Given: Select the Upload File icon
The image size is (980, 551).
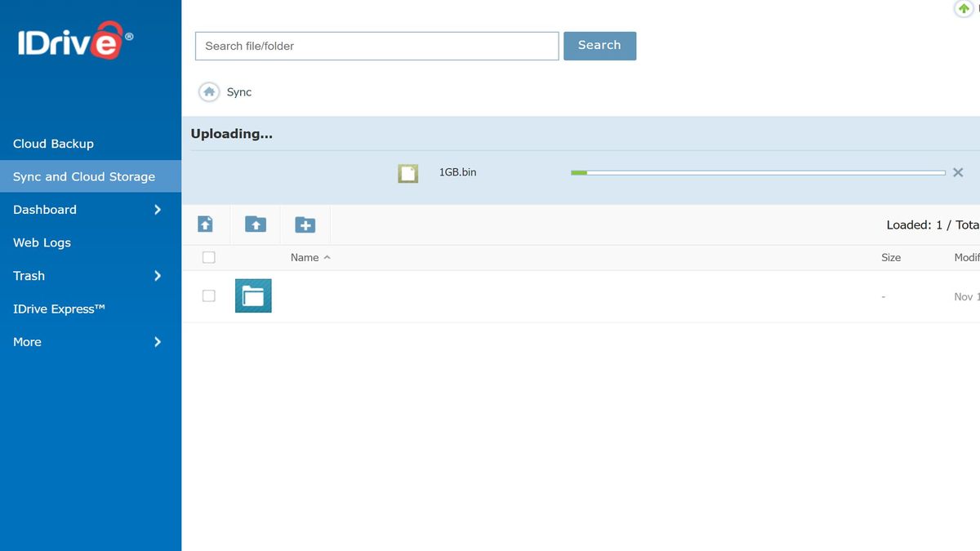Looking at the screenshot, I should click(207, 224).
